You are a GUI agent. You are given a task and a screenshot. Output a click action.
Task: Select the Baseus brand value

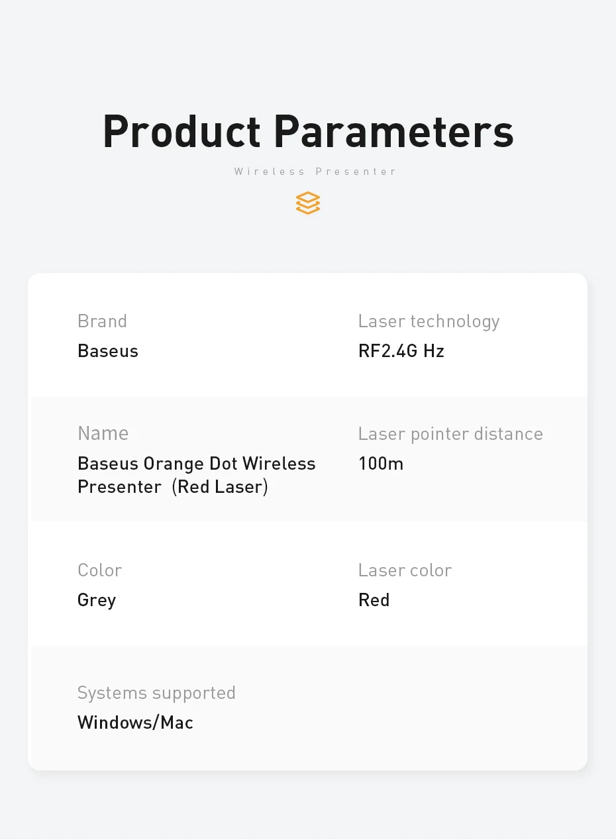[x=108, y=351]
